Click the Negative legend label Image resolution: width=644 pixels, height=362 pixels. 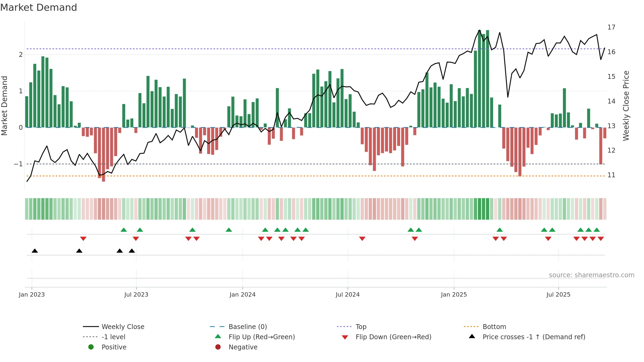tap(243, 347)
